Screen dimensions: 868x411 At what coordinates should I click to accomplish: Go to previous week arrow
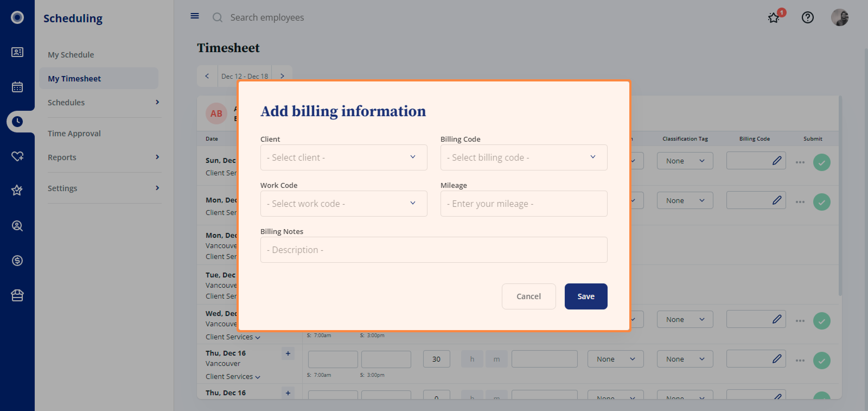coord(207,76)
